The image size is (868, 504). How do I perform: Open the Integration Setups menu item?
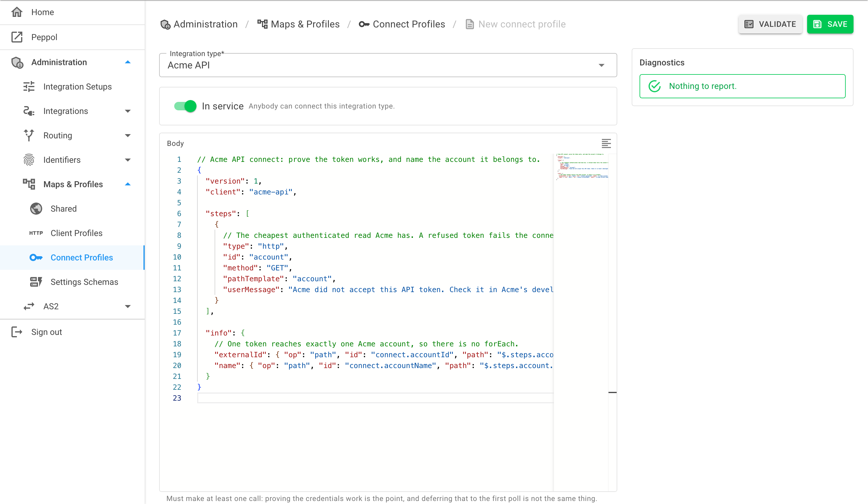point(72,87)
